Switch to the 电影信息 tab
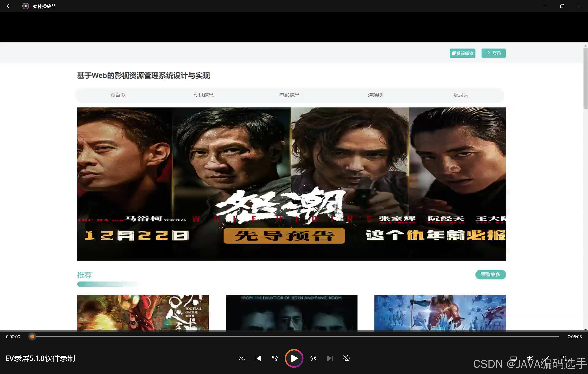 (289, 95)
